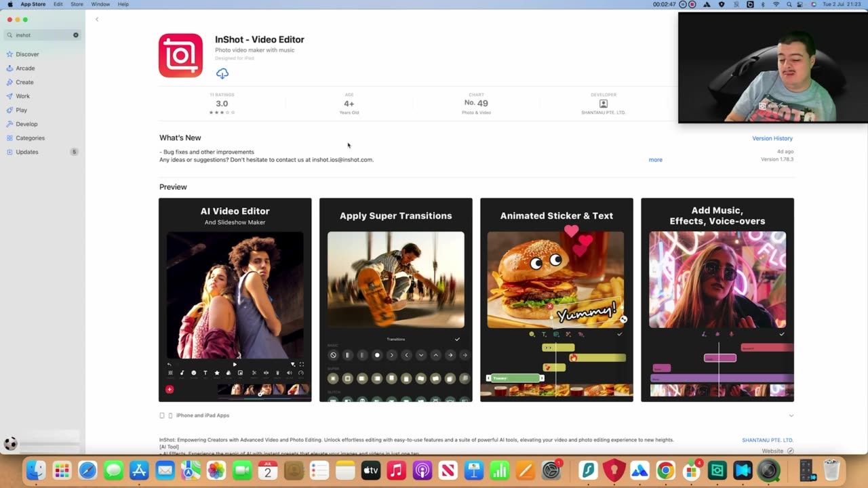Open the Window menu
This screenshot has height=488, width=868.
[100, 4]
